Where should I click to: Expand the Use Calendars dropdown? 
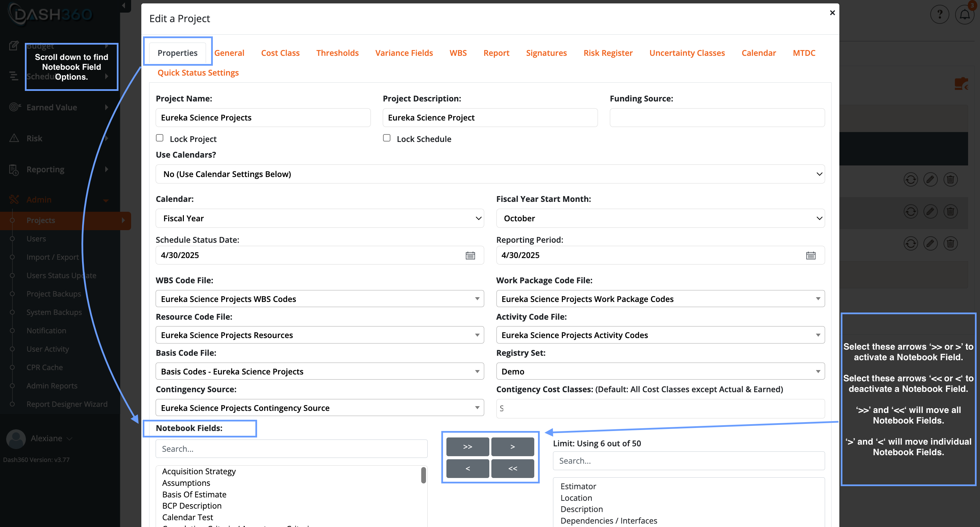tap(490, 174)
